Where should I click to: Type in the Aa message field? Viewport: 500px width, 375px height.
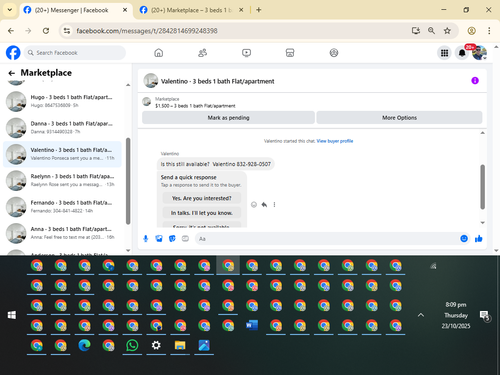click(x=327, y=239)
